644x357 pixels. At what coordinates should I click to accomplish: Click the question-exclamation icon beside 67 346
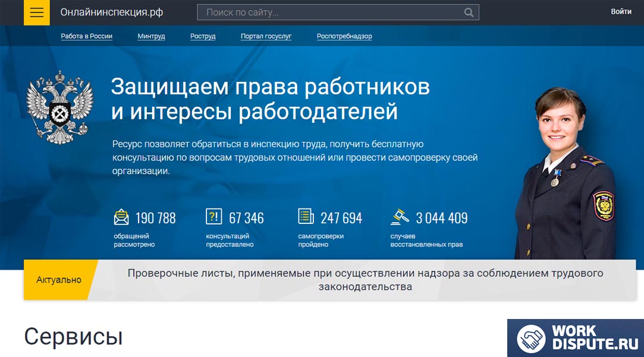[x=213, y=216]
